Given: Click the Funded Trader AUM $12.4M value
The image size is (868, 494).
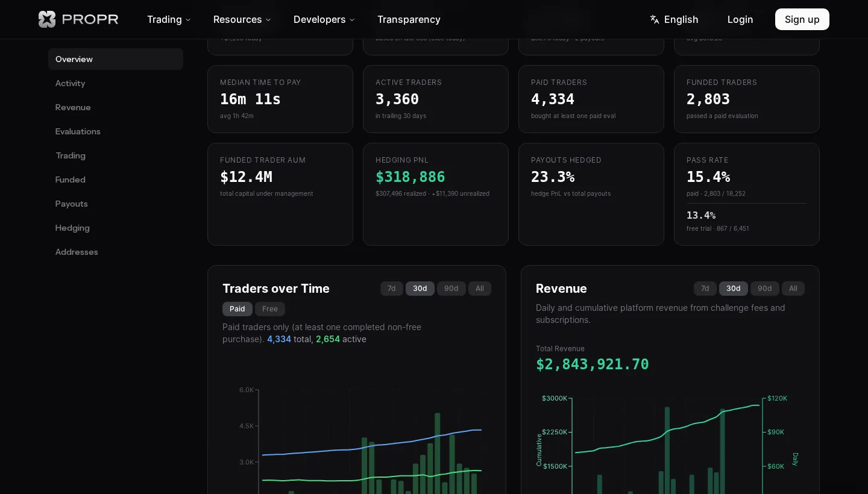Looking at the screenshot, I should click(246, 177).
